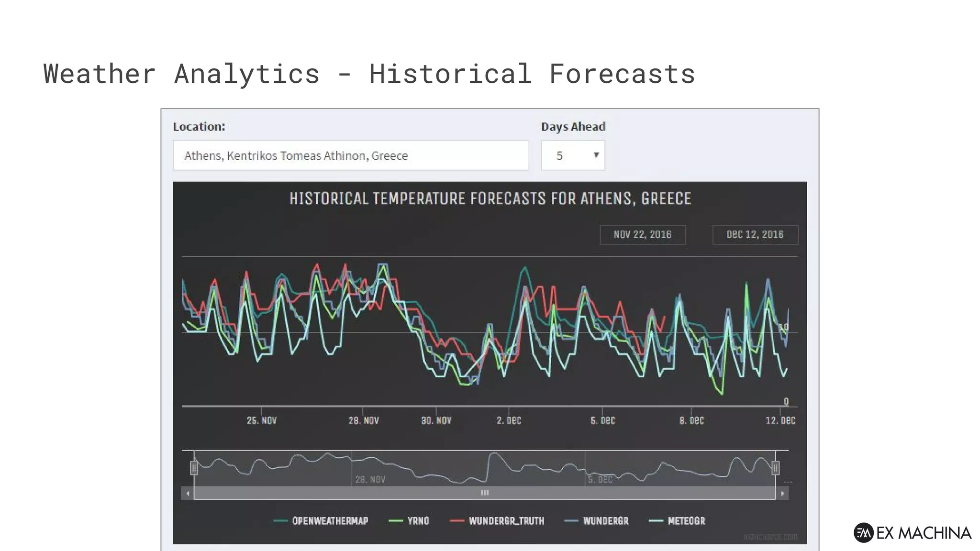Image resolution: width=980 pixels, height=551 pixels.
Task: Click the Ex Machina logo
Action: point(913,533)
